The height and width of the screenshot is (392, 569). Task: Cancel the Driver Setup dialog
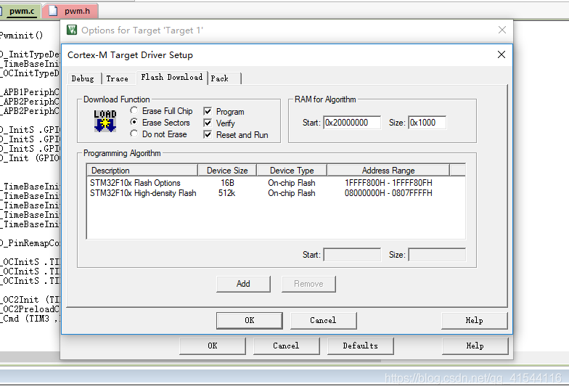tap(324, 321)
